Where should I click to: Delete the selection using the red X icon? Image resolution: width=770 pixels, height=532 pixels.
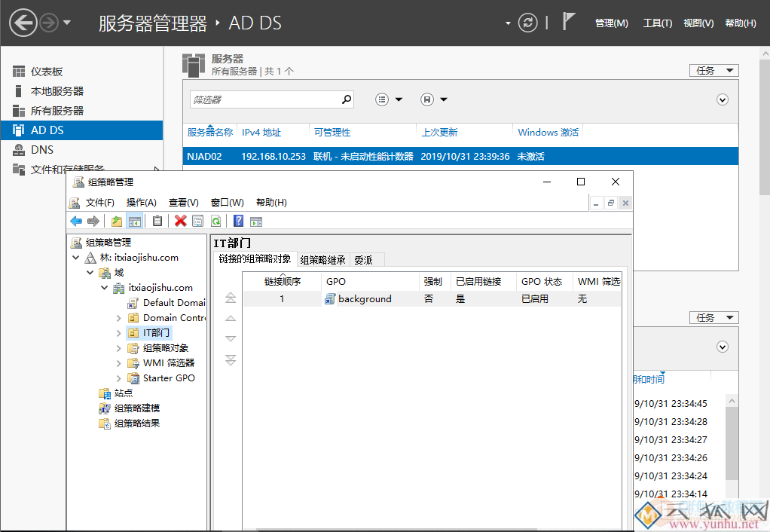click(181, 220)
